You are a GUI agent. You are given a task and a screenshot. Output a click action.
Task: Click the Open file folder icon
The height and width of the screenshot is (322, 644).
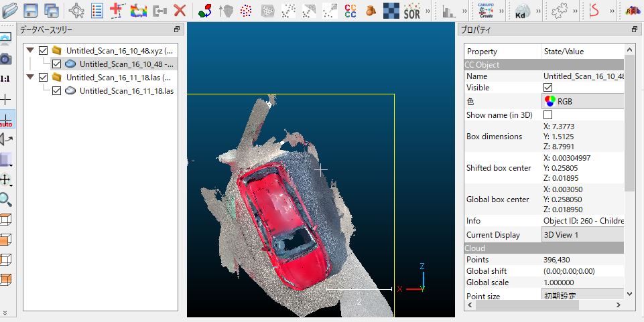pyautogui.click(x=9, y=10)
